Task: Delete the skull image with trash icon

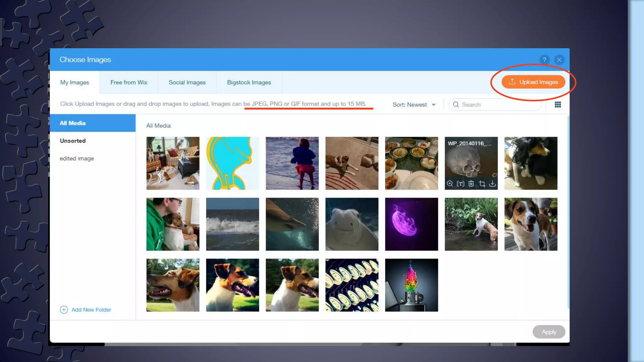Action: (471, 184)
